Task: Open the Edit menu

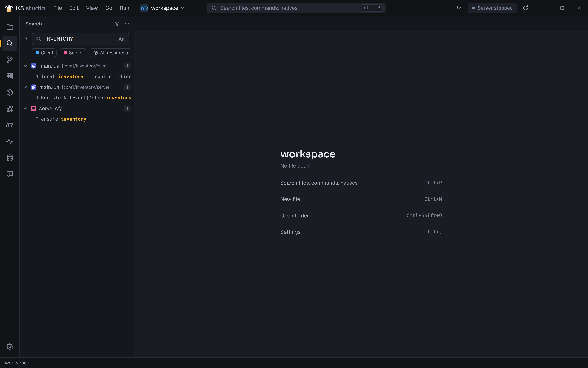Action: [x=74, y=8]
